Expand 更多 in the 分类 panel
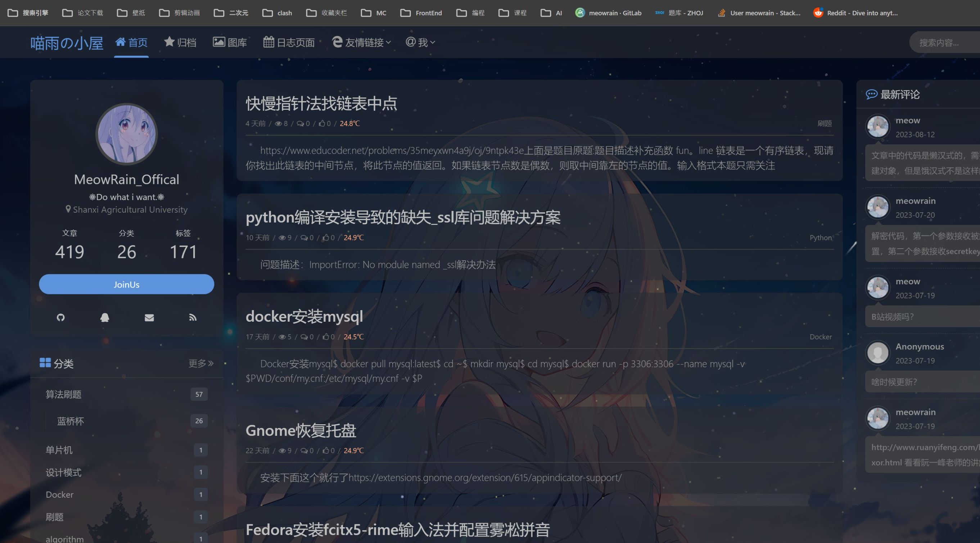The width and height of the screenshot is (980, 543). (201, 363)
